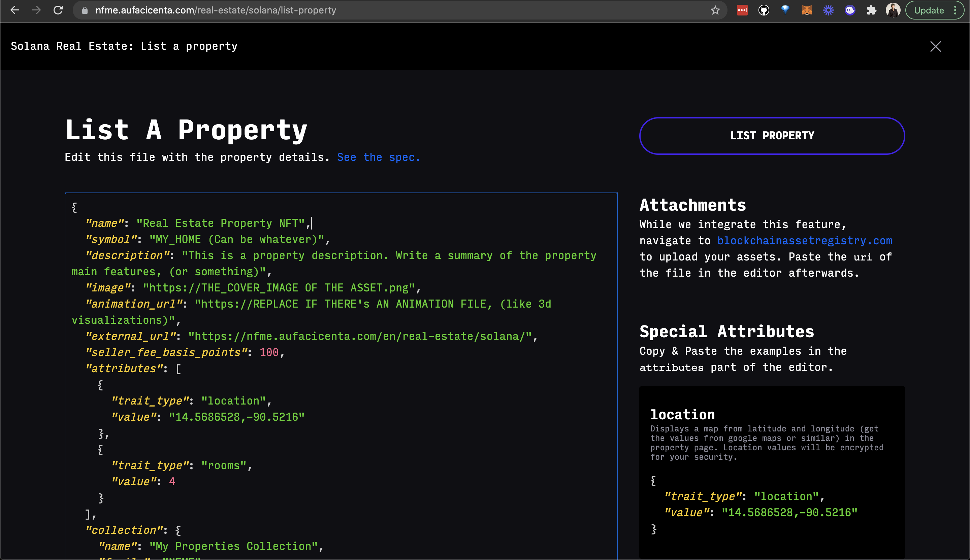The height and width of the screenshot is (560, 970).
Task: Open the See the spec link
Action: [x=378, y=157]
